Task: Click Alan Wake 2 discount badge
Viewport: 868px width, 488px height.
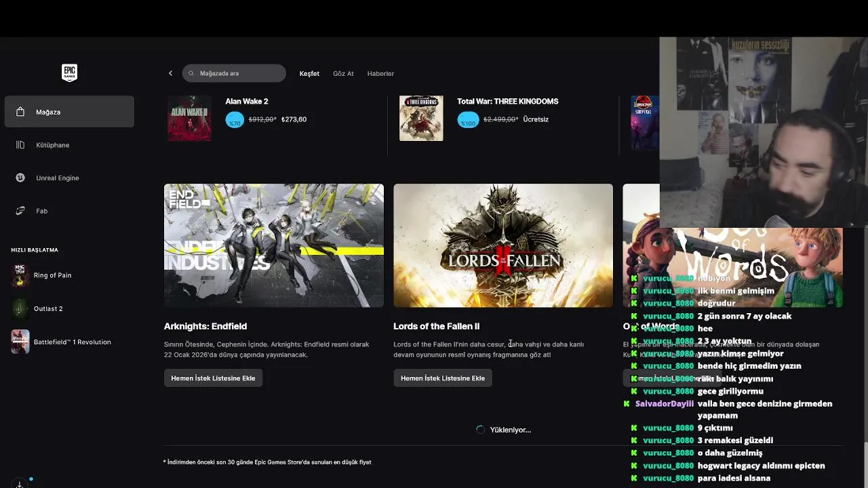Action: point(235,120)
